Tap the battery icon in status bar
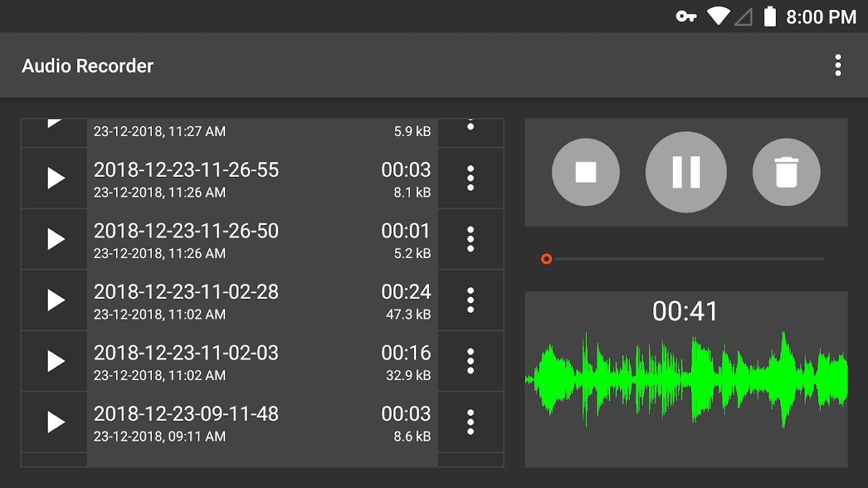This screenshot has height=488, width=868. [770, 16]
